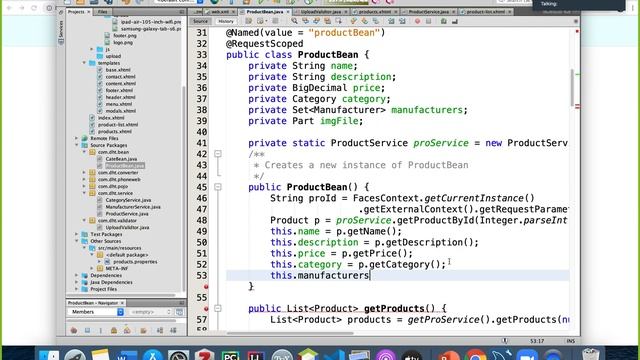Image resolution: width=640 pixels, height=360 pixels.
Task: Open header.xhtml in templates folder
Action: (120, 97)
